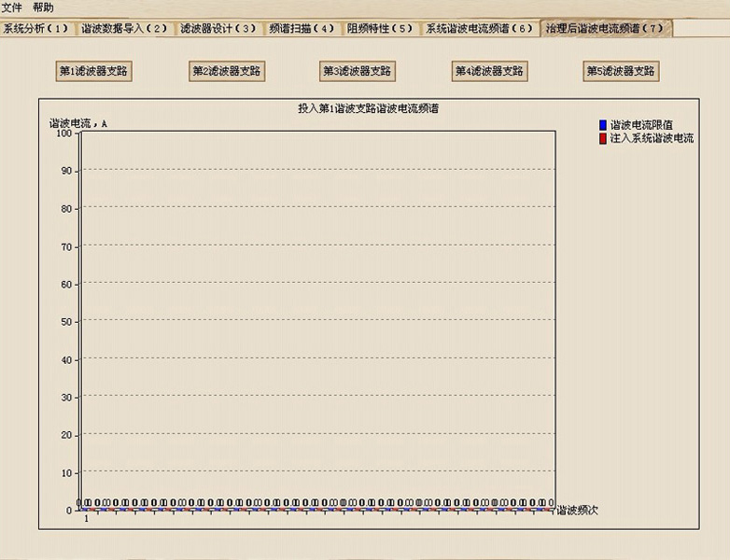730x560 pixels.
Task: Select the 第3滤波器支路 button
Action: [358, 71]
